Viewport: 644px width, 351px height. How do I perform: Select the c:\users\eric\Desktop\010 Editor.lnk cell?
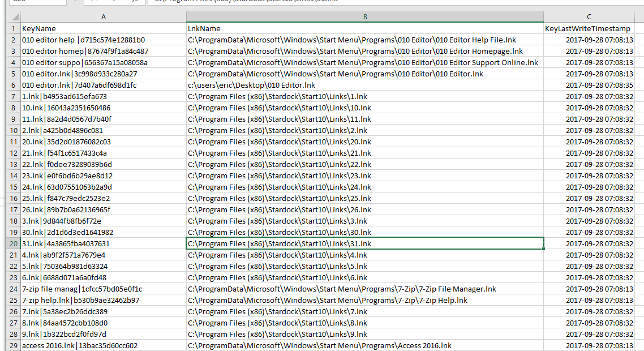[x=364, y=85]
